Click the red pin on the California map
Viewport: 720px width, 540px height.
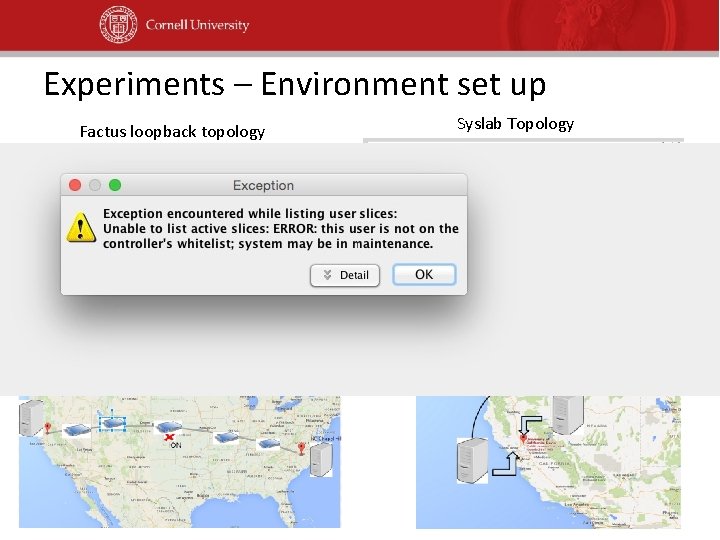pos(523,439)
